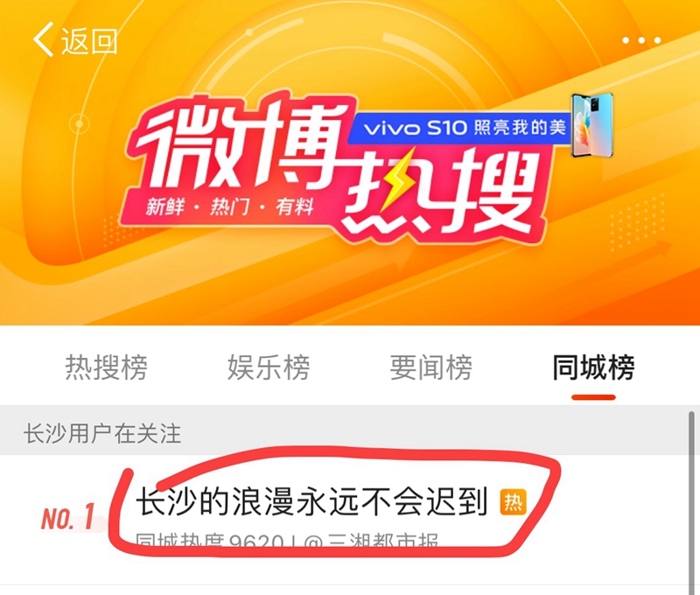Image resolution: width=700 pixels, height=595 pixels.
Task: Click the 长沙用户在关注 section header
Action: [102, 433]
